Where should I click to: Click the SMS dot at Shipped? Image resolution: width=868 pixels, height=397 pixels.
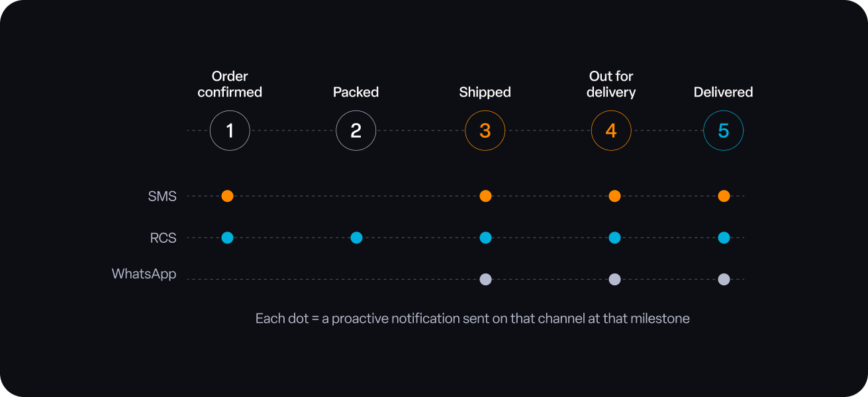(485, 196)
